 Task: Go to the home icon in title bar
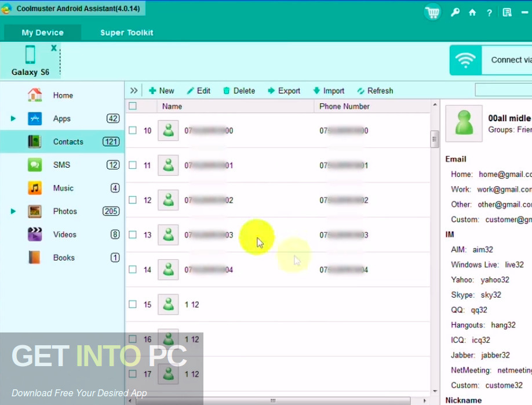pos(472,13)
